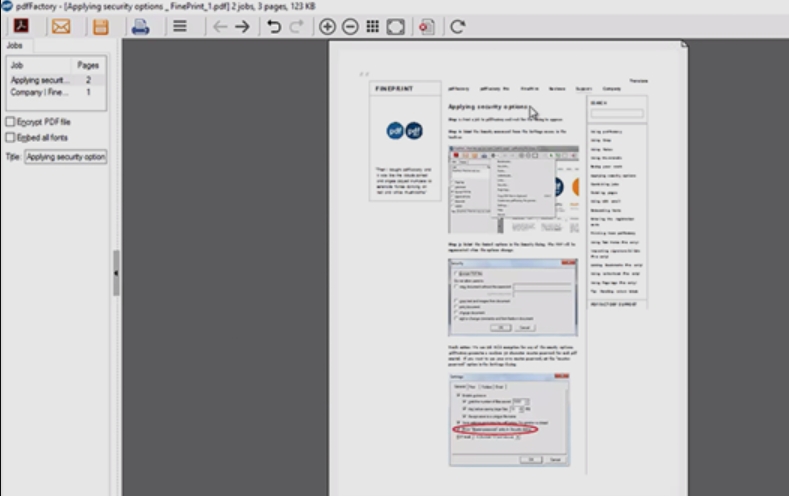The height and width of the screenshot is (496, 789).
Task: Click the pdfFactory title bar app icon
Action: (x=7, y=6)
